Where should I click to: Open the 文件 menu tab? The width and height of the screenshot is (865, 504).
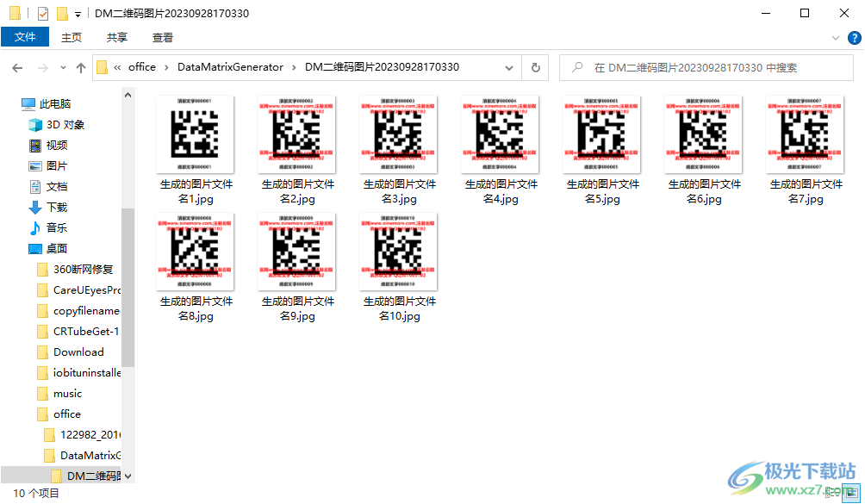[25, 37]
